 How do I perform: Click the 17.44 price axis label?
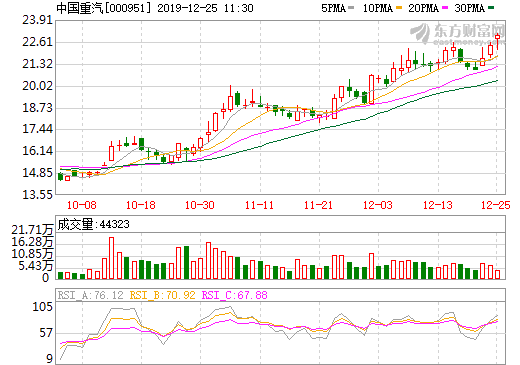[37, 129]
